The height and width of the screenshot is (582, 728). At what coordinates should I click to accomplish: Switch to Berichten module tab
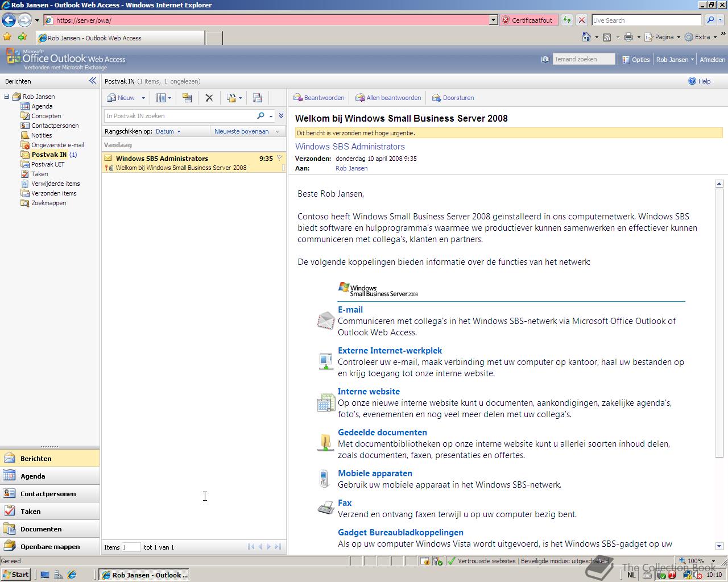[x=49, y=459]
